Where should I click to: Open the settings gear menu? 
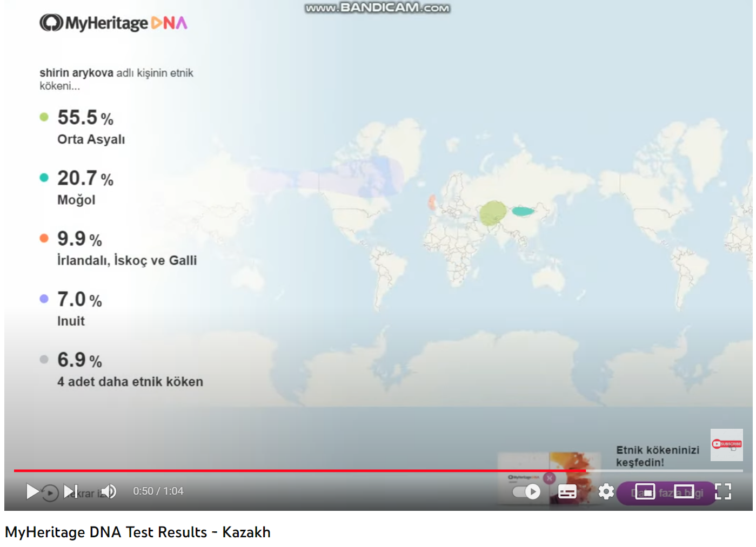coord(606,491)
